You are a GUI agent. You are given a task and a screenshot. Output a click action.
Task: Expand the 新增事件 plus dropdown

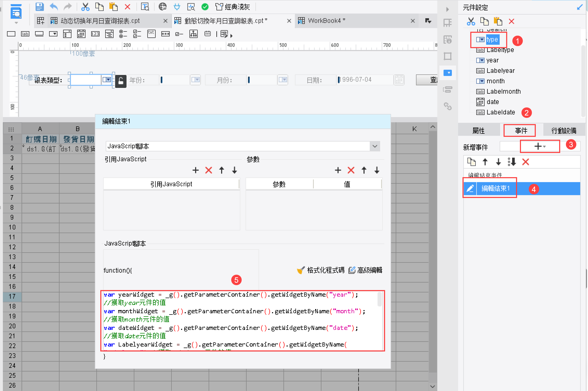coord(540,146)
